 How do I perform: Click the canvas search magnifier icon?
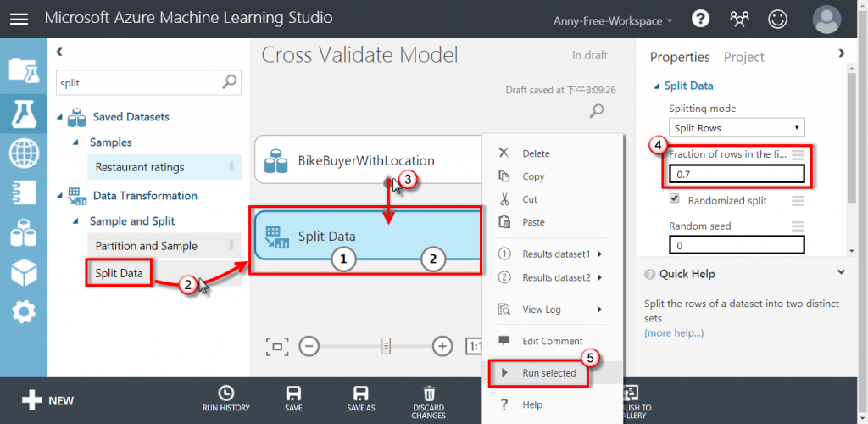(x=596, y=111)
